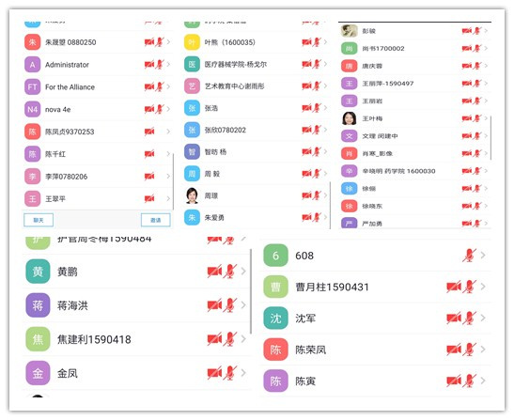The image size is (514, 420).
Task: Select the 张欣0780202 participant row
Action: (256, 130)
